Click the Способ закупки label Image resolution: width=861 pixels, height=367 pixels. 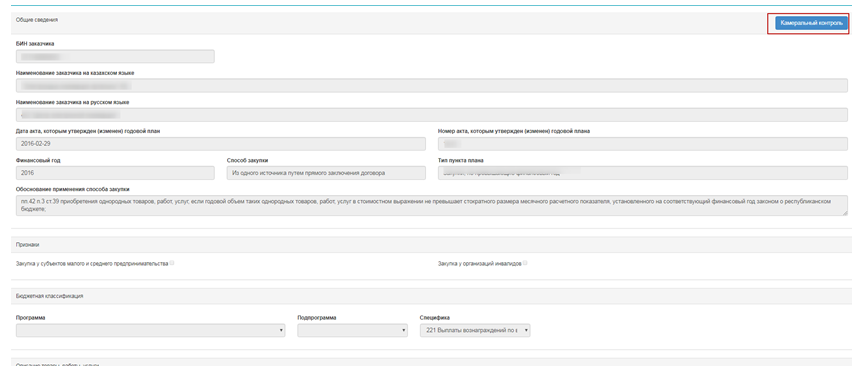(x=247, y=160)
